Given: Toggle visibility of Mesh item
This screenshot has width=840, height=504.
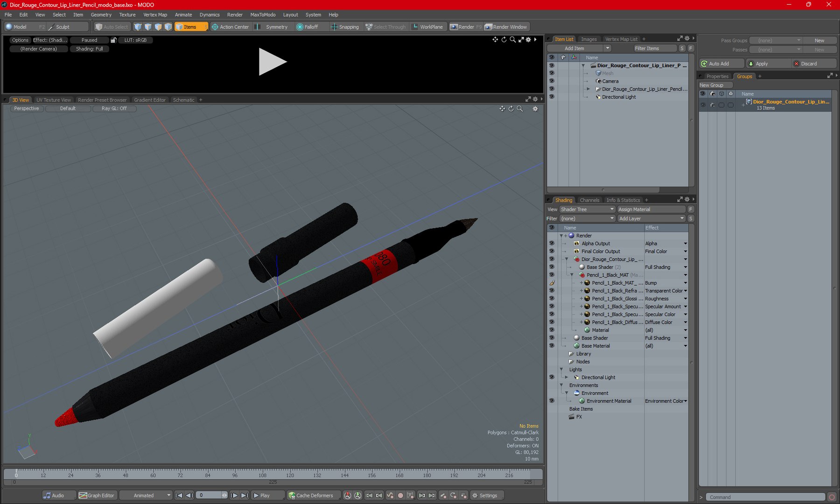Looking at the screenshot, I should coord(552,73).
